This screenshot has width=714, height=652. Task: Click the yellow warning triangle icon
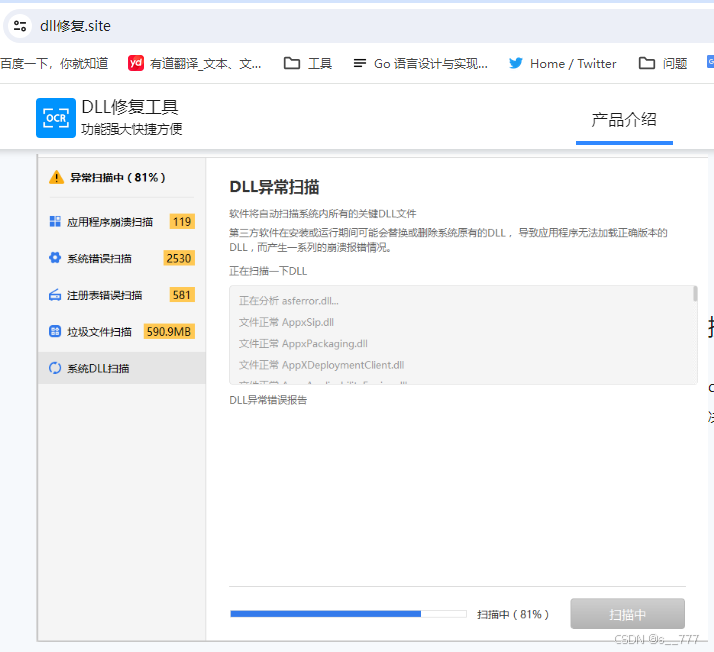click(56, 177)
